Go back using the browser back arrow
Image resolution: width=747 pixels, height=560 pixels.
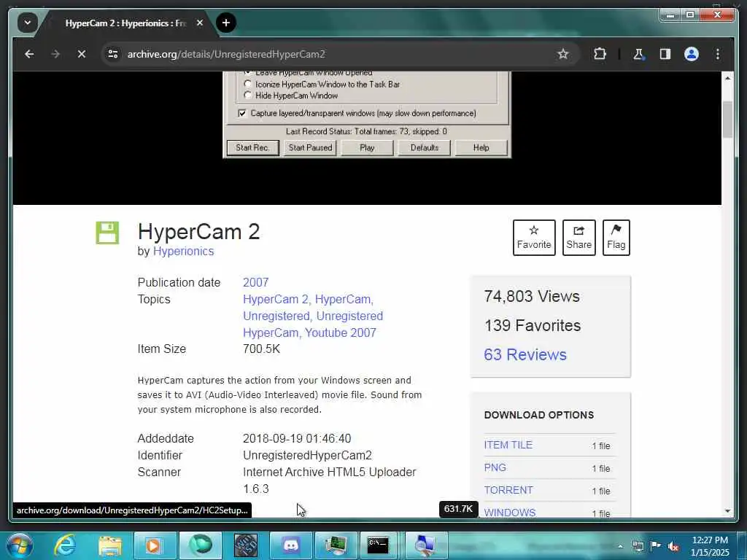[x=29, y=54]
